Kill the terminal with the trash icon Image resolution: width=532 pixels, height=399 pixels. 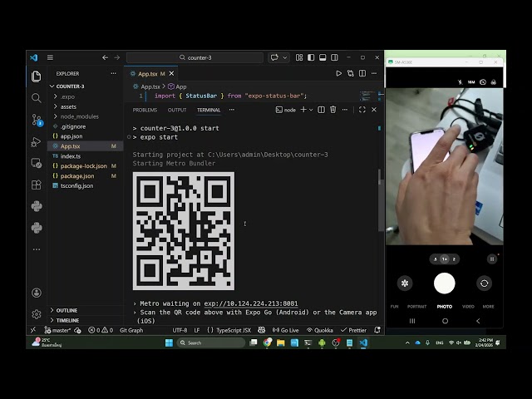coord(333,110)
